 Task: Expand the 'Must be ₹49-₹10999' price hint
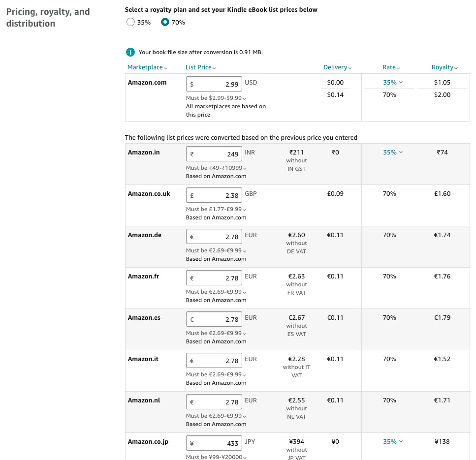(x=216, y=168)
